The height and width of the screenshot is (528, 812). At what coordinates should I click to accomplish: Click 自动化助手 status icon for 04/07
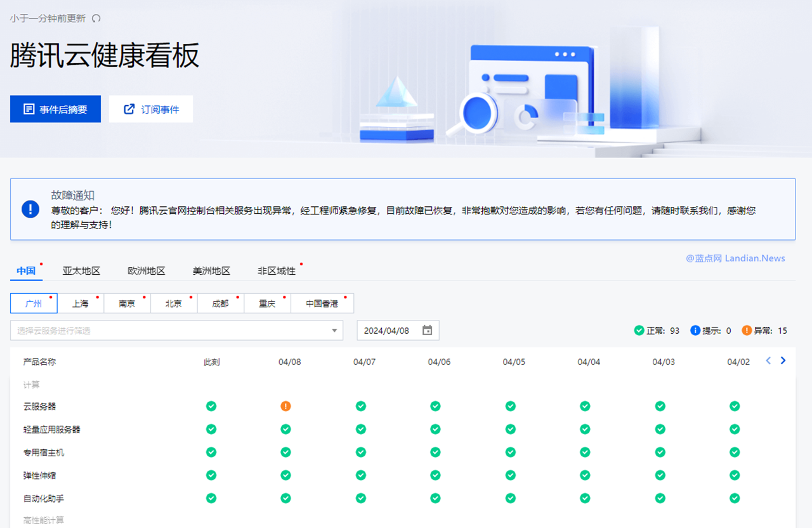pos(360,498)
